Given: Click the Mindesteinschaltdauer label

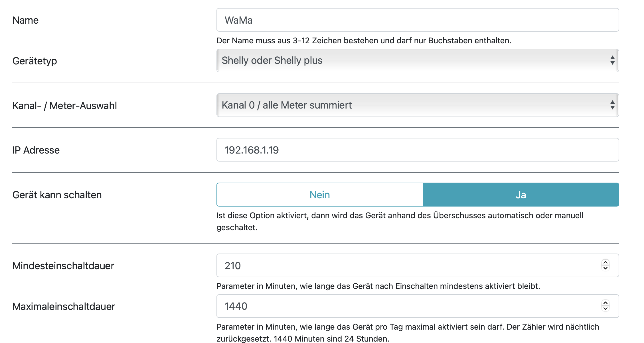Looking at the screenshot, I should click(63, 266).
